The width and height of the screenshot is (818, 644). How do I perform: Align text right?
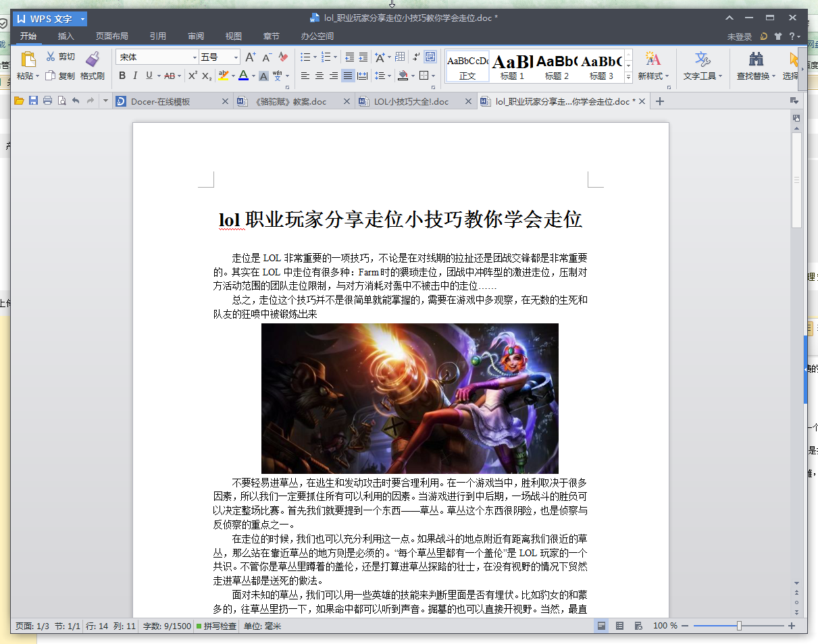tap(334, 76)
